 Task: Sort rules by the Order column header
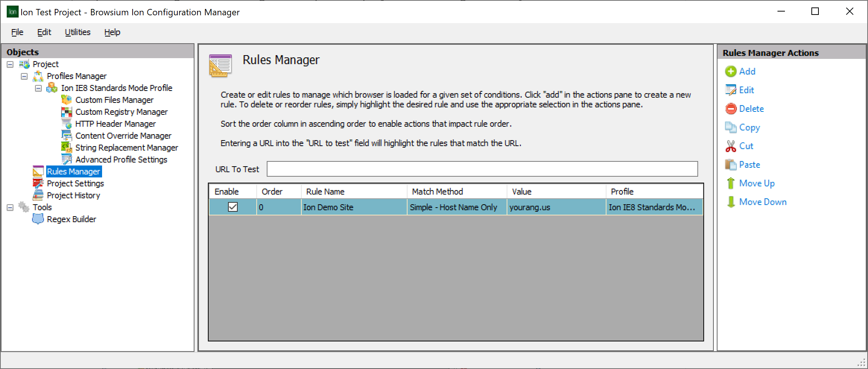(x=273, y=191)
